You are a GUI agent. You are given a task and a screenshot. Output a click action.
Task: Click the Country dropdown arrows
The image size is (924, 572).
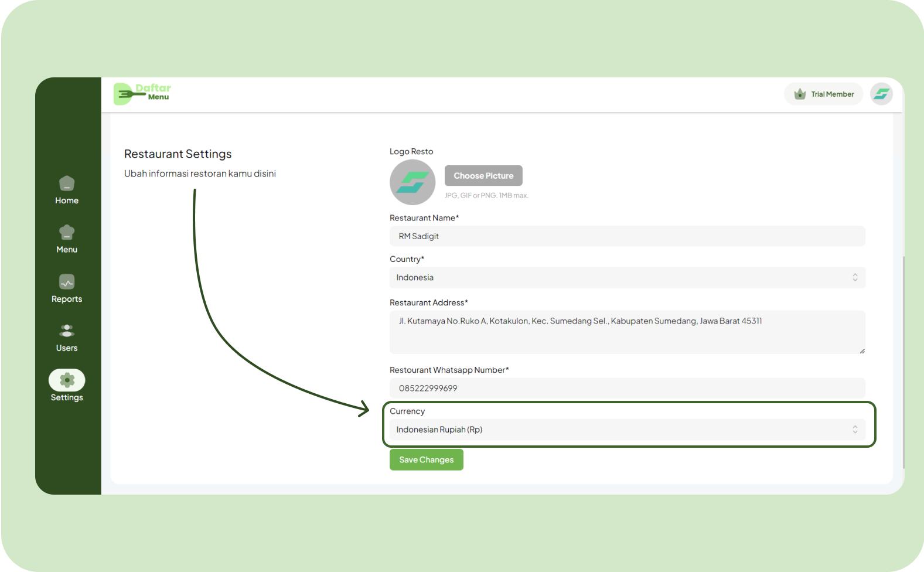pos(855,278)
